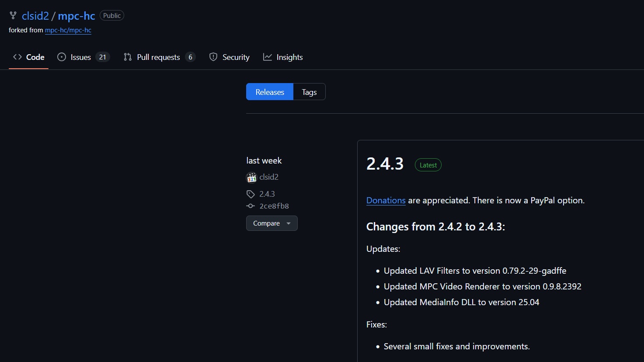The image size is (644, 362).
Task: Open the Pull requests tab
Action: [159, 57]
